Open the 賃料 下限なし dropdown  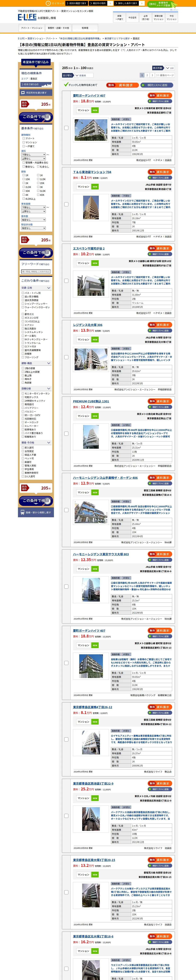(33, 155)
